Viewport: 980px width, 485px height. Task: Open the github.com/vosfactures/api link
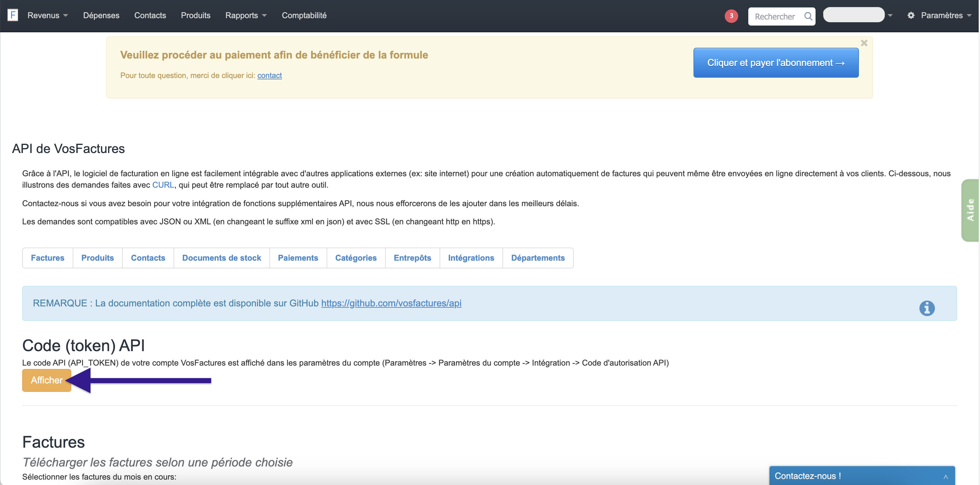[391, 303]
